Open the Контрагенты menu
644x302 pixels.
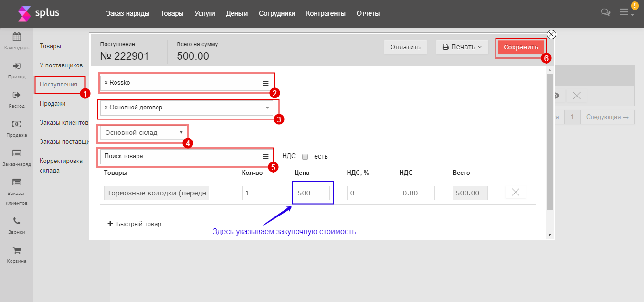[x=326, y=13]
